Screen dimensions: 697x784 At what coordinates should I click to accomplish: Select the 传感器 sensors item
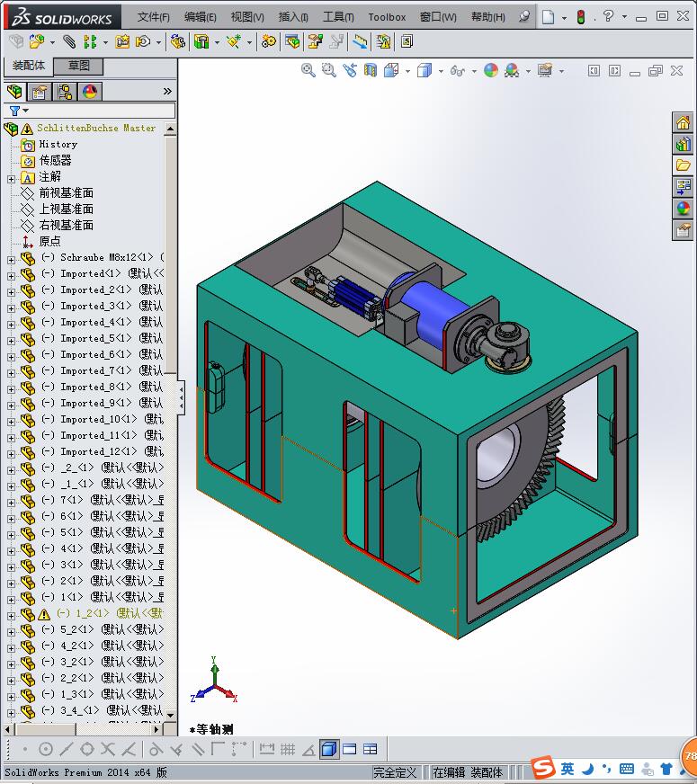pos(55,161)
